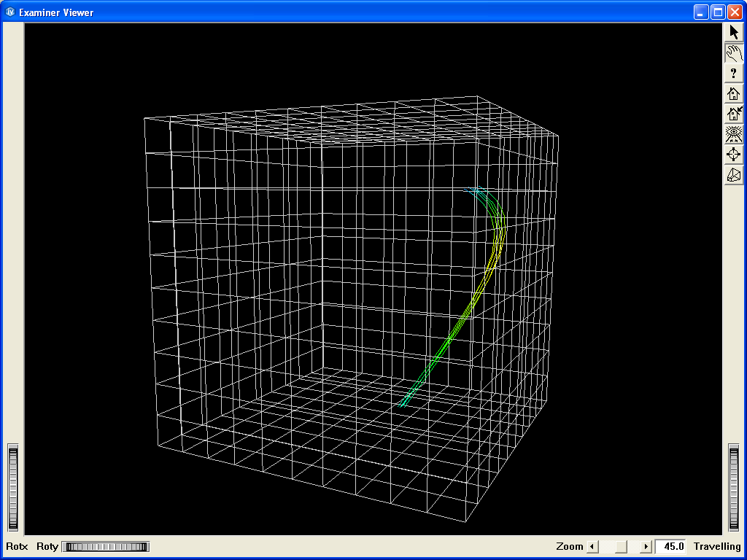Reset camera using the Home icon
This screenshot has width=747, height=560.
pyautogui.click(x=734, y=93)
